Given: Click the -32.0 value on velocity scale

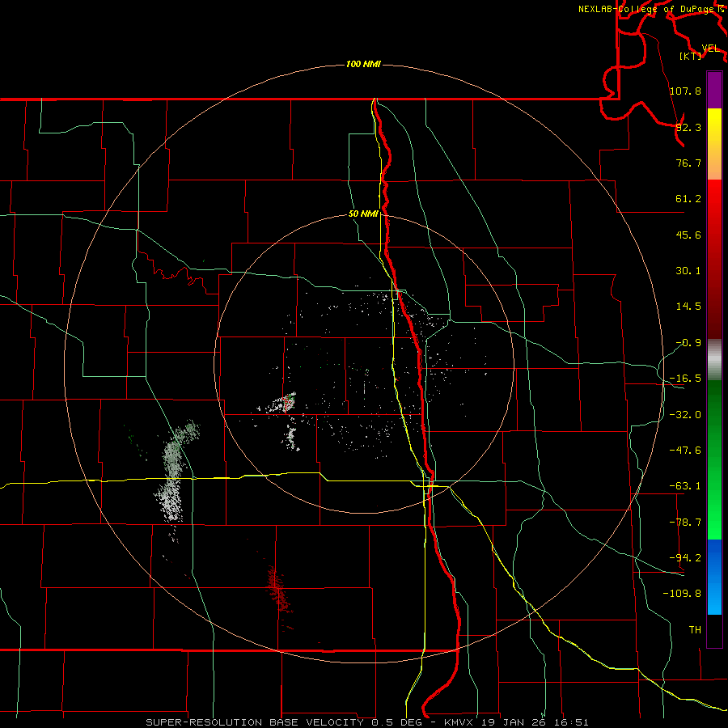Looking at the screenshot, I should tap(685, 415).
